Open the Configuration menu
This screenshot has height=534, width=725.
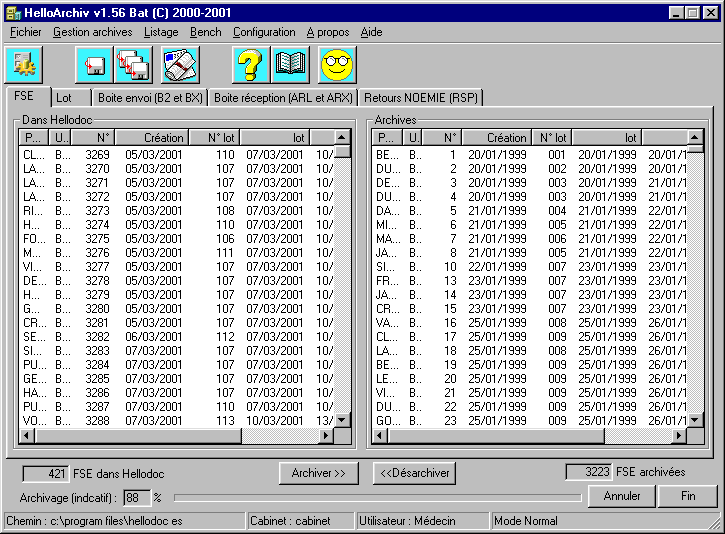tap(264, 32)
